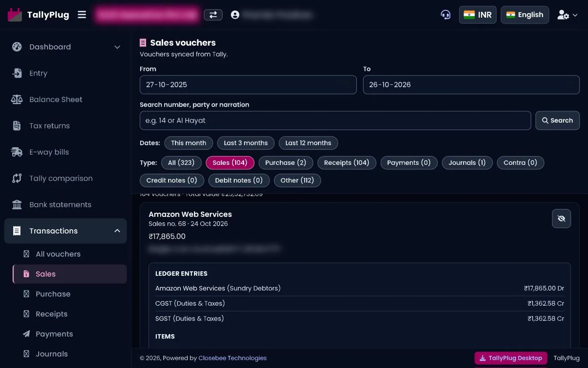This screenshot has width=588, height=368.
Task: Open support via headset icon
Action: tap(445, 15)
